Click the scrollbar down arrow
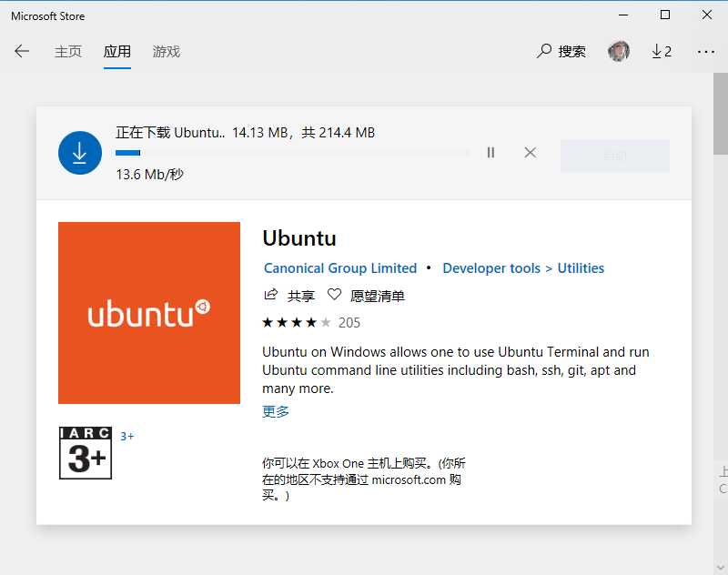The image size is (728, 575). point(721,567)
